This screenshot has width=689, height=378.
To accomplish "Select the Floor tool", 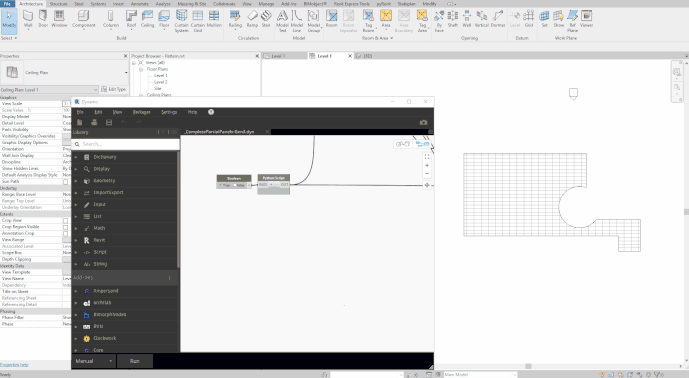I will pyautogui.click(x=164, y=19).
